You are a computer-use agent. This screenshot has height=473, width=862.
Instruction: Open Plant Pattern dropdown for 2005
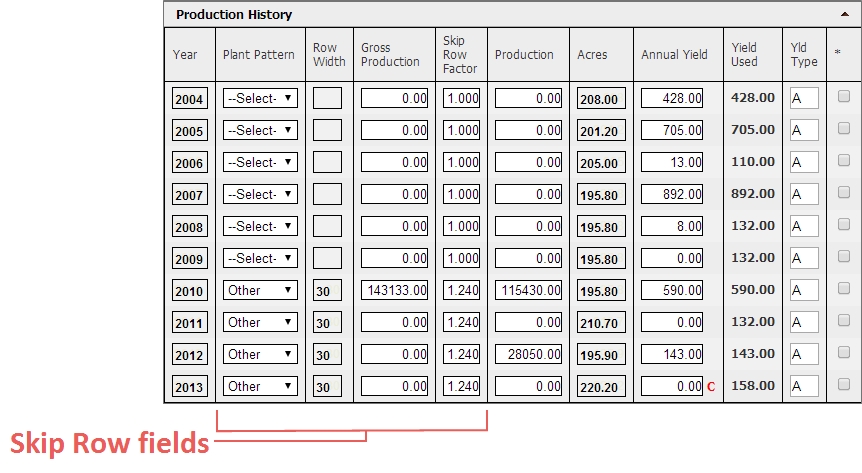[x=260, y=130]
